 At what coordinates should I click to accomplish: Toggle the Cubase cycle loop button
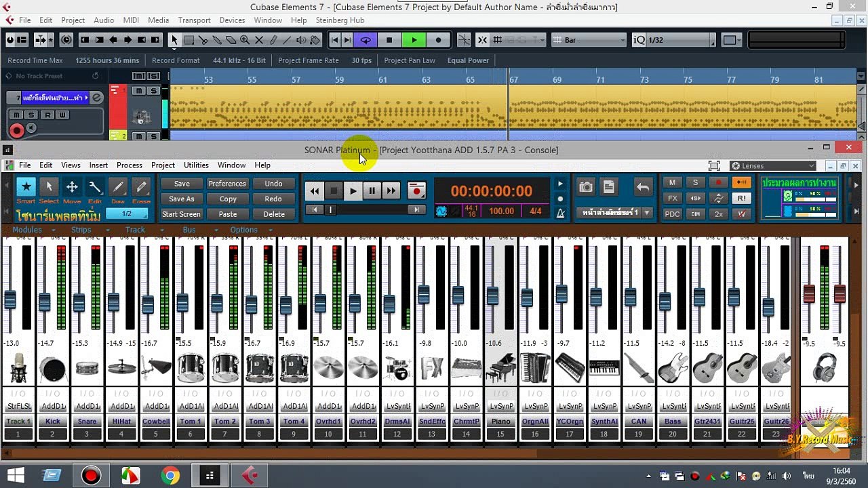[365, 40]
